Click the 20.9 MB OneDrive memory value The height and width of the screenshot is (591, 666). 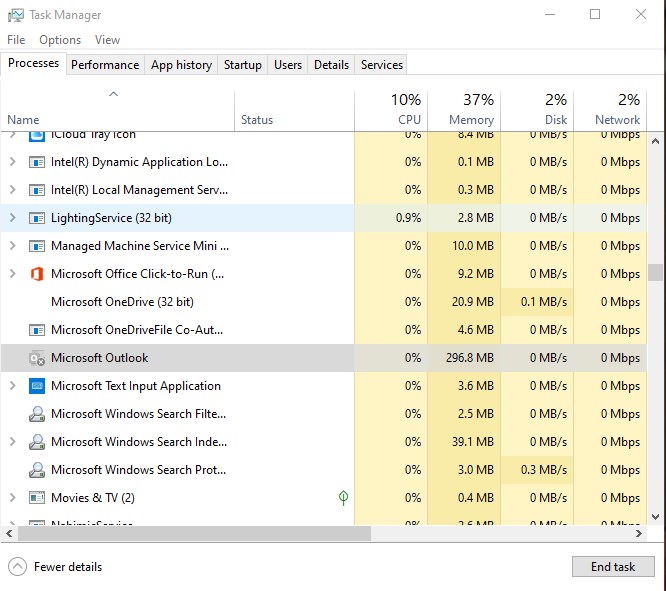473,302
